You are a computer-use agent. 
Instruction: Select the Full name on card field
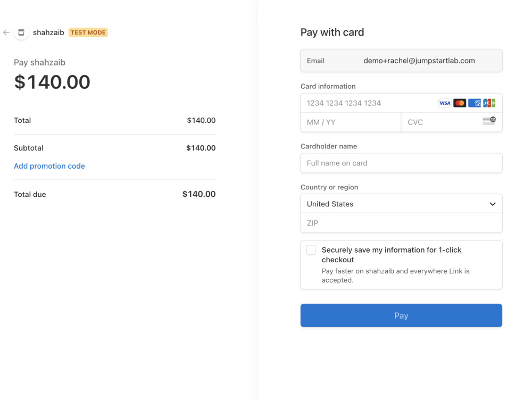click(401, 163)
